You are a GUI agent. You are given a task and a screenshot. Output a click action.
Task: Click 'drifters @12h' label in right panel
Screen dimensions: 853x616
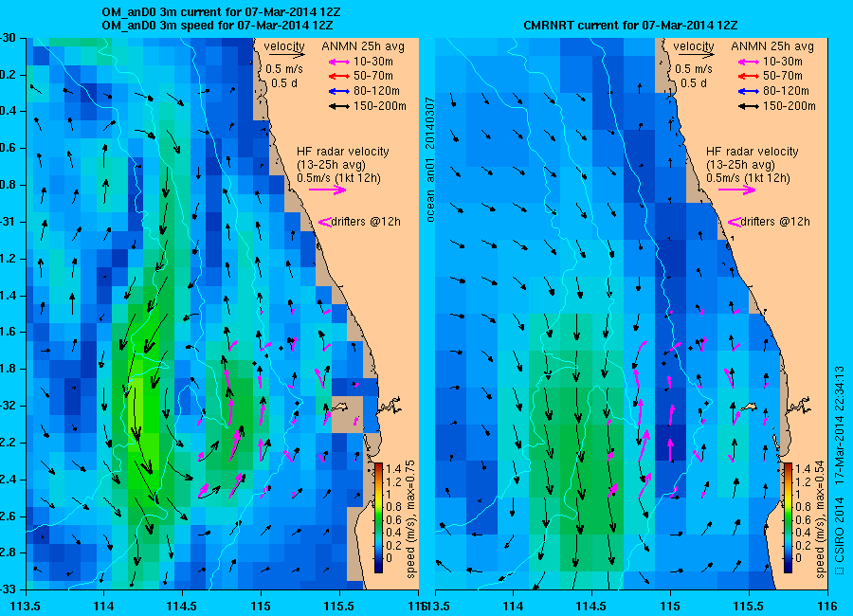[775, 222]
